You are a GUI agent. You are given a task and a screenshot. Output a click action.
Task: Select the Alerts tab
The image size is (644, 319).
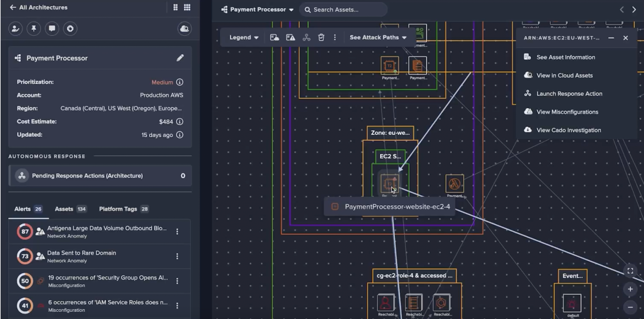click(x=28, y=209)
